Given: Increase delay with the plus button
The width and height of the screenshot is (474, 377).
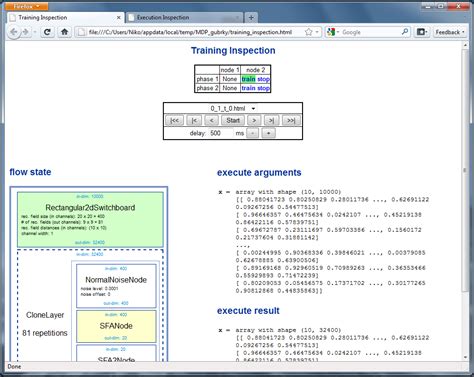Looking at the screenshot, I should [x=268, y=133].
